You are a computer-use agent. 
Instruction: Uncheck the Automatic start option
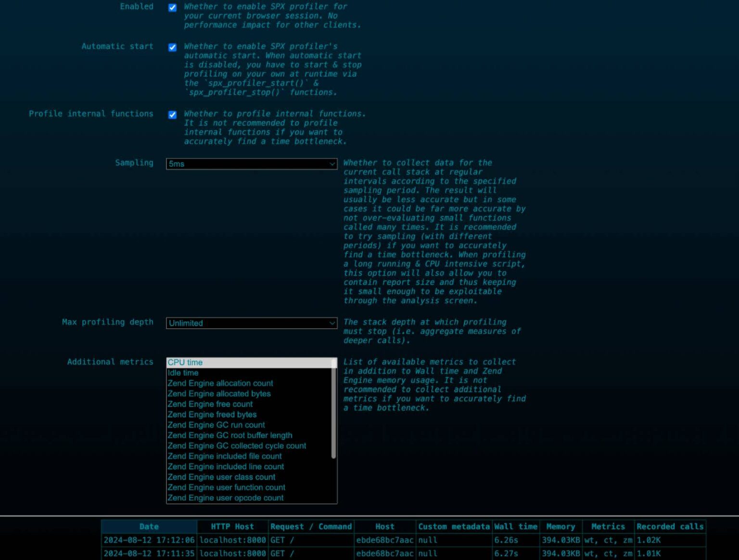pos(172,47)
